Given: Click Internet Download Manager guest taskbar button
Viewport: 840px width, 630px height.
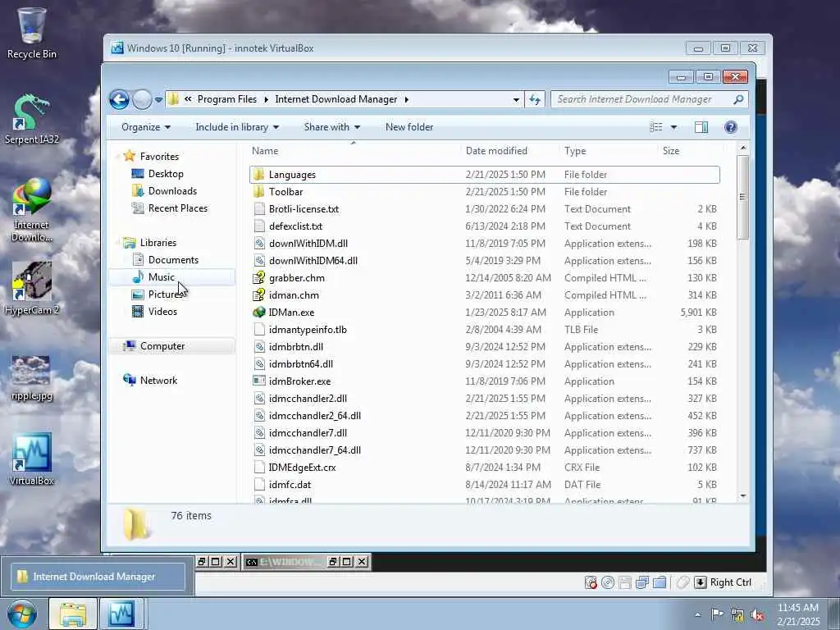Looking at the screenshot, I should pyautogui.click(x=98, y=577).
